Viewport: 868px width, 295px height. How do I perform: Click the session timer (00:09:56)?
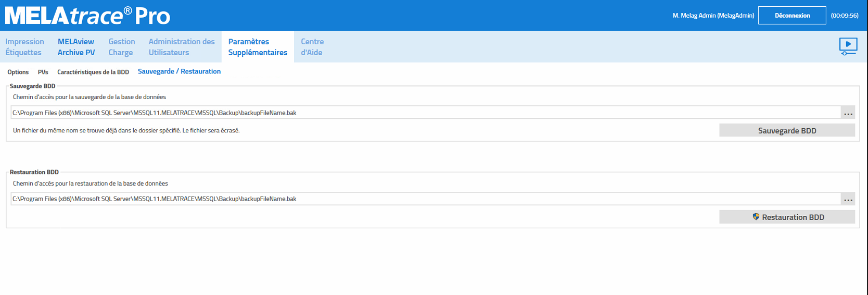845,15
